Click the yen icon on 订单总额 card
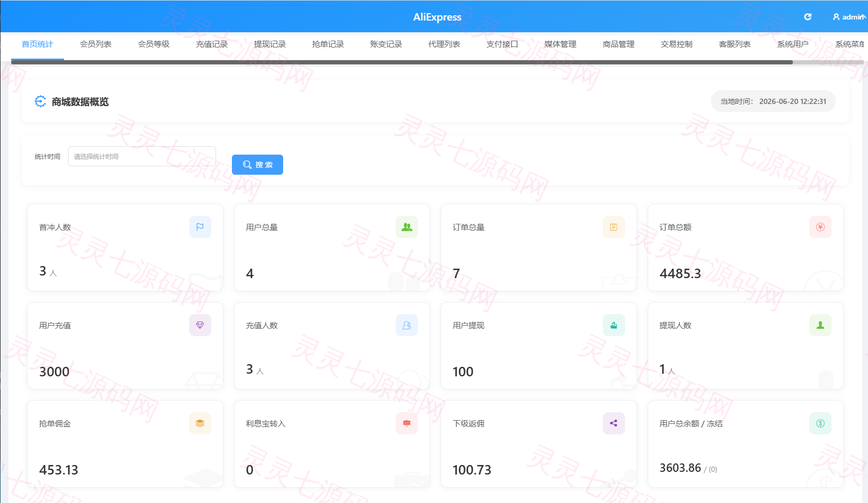This screenshot has height=503, width=868. (820, 227)
